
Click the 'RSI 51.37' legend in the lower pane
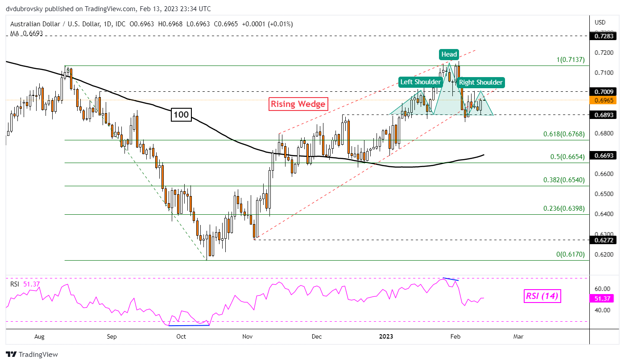pos(25,284)
